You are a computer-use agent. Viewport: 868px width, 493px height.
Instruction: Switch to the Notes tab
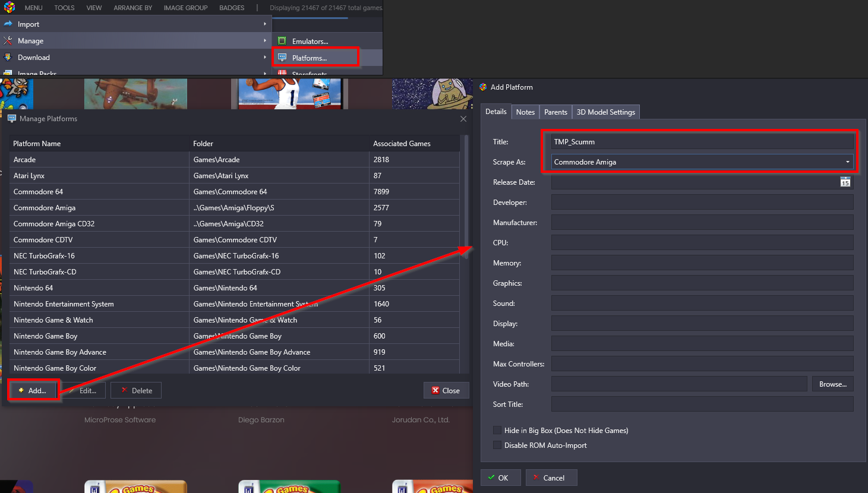point(525,112)
